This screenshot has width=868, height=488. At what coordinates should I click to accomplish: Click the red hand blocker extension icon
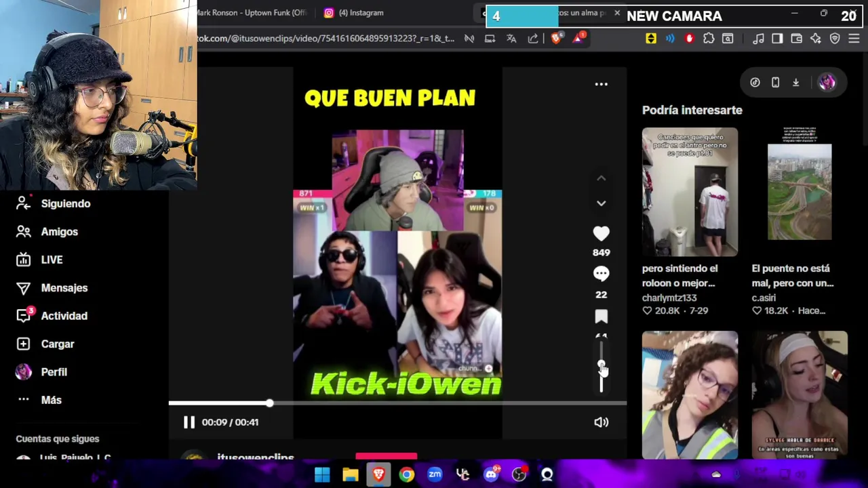pyautogui.click(x=690, y=39)
